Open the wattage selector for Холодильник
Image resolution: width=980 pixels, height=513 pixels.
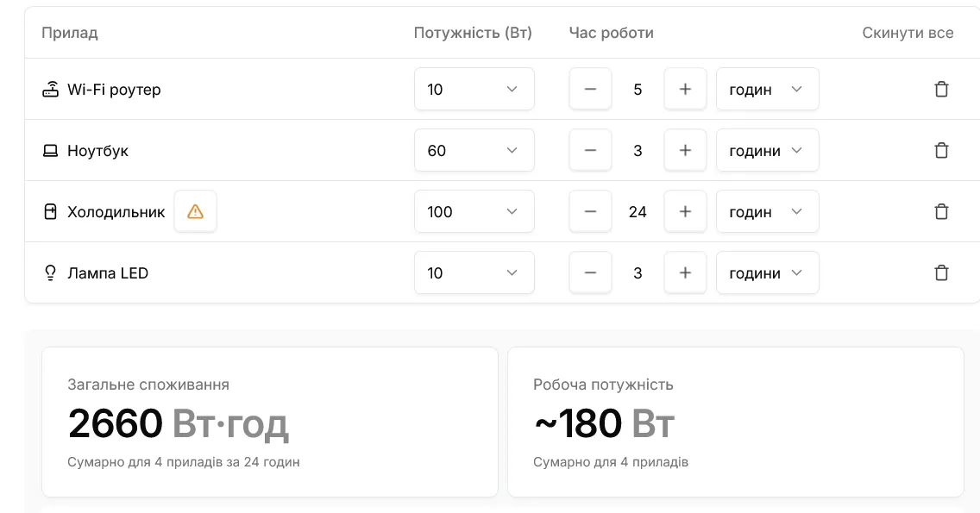click(474, 211)
